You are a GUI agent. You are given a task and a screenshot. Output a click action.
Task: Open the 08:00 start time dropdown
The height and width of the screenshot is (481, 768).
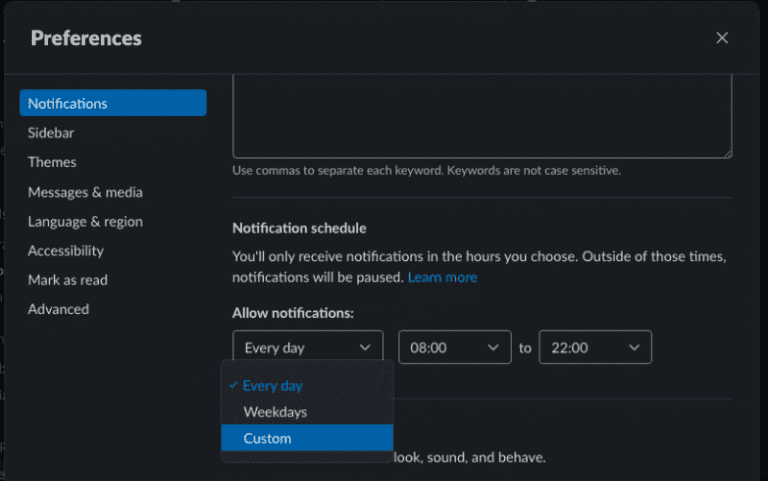(x=455, y=348)
